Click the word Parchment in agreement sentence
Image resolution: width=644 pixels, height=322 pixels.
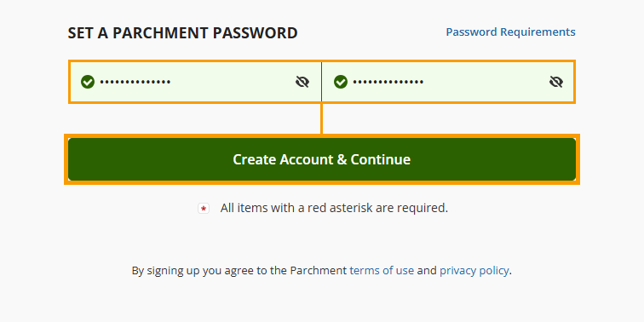pyautogui.click(x=319, y=271)
